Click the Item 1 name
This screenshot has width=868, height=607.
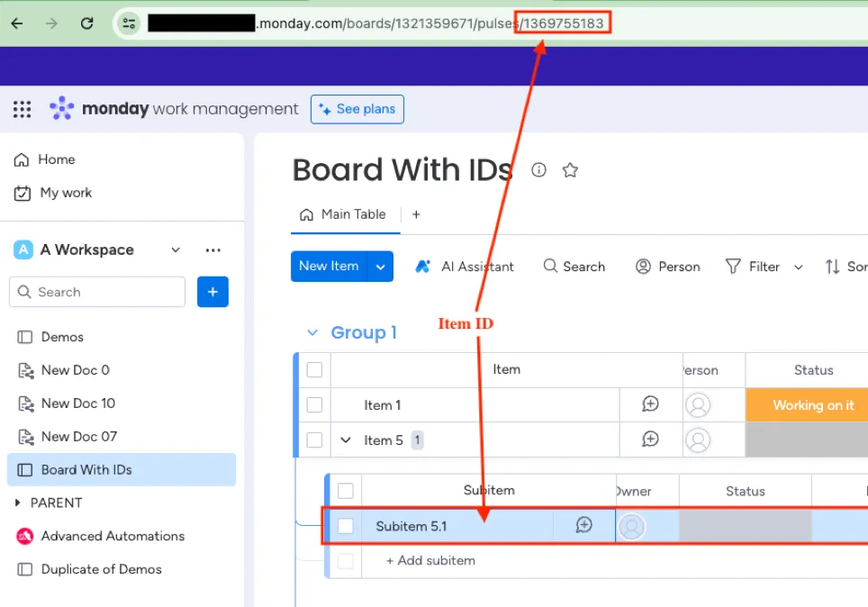coord(382,405)
